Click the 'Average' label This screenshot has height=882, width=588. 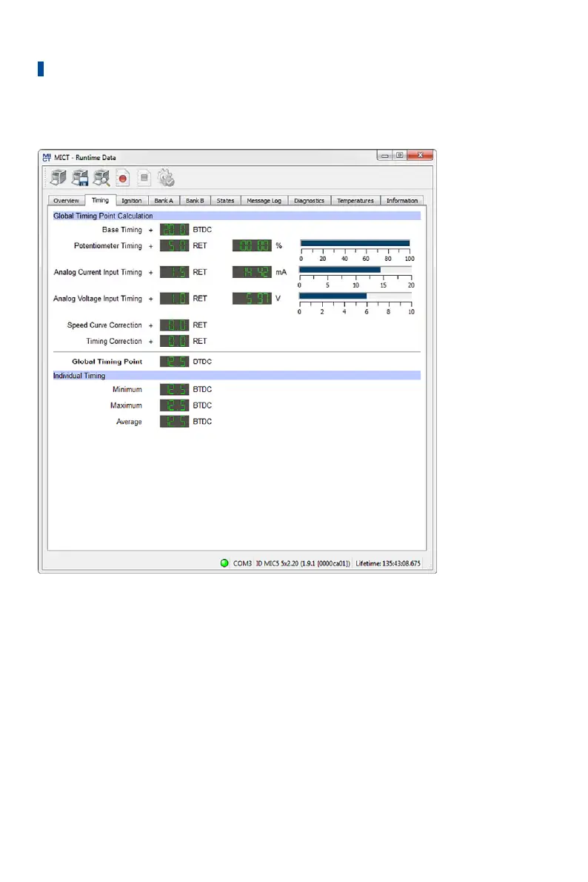[129, 422]
